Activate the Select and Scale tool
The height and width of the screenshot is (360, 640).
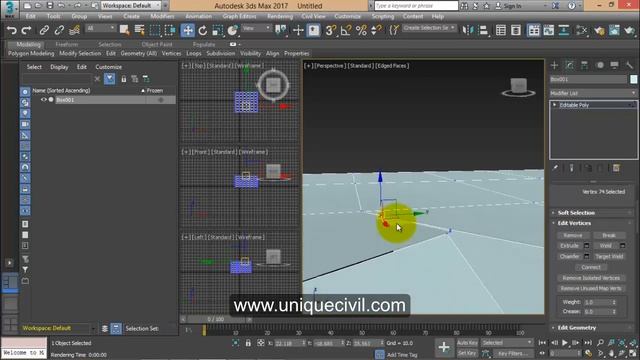218,30
